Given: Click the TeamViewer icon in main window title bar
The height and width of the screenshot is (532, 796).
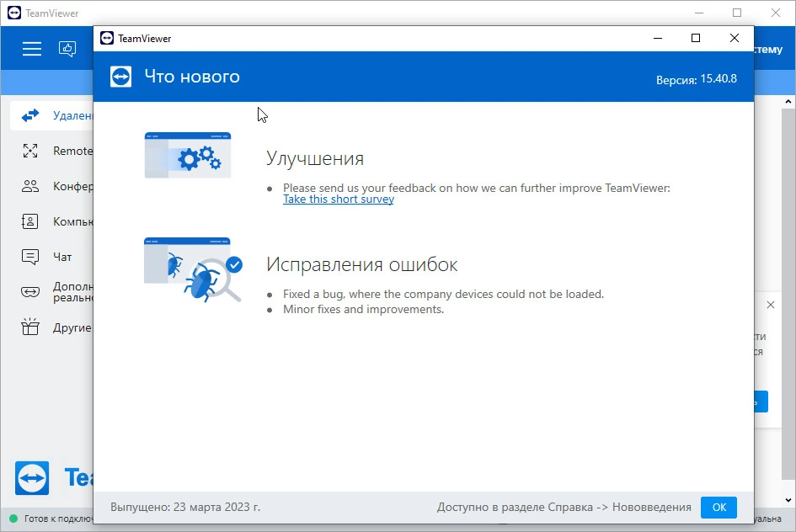Looking at the screenshot, I should pos(14,13).
